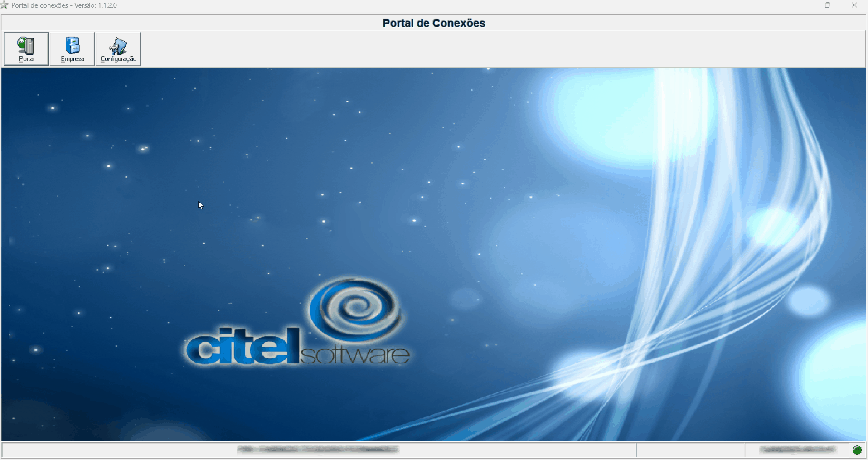Click the blurred date/time status bar field
Image resolution: width=868 pixels, height=460 pixels.
[798, 450]
